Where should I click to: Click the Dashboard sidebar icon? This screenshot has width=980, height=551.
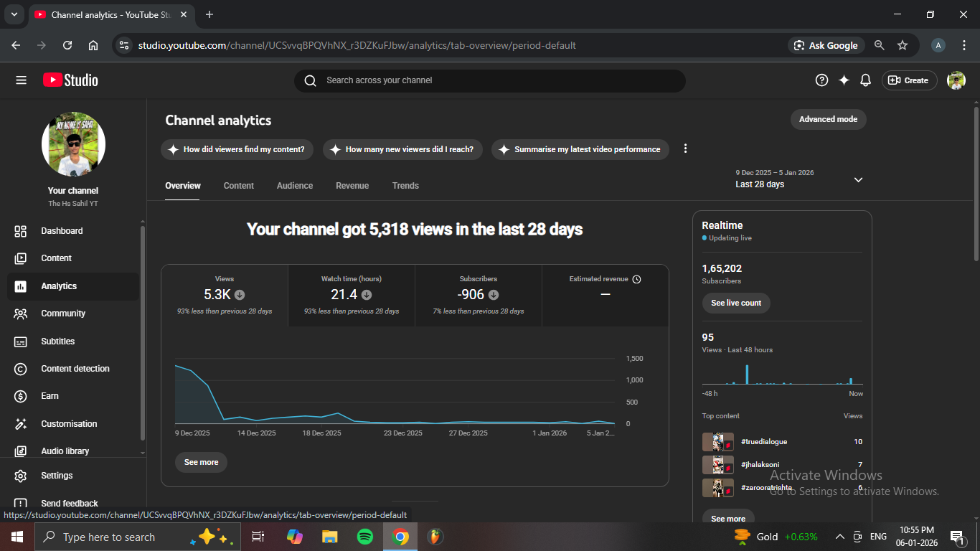(21, 231)
